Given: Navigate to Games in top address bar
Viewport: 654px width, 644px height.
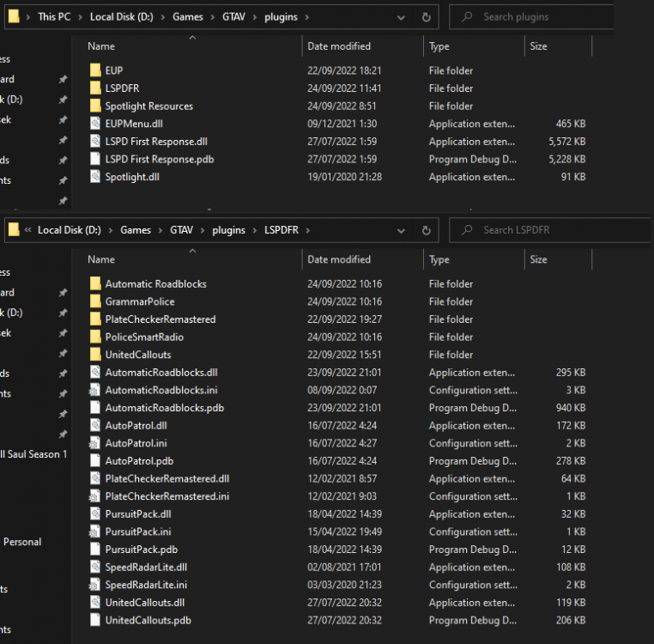Looking at the screenshot, I should [x=188, y=16].
